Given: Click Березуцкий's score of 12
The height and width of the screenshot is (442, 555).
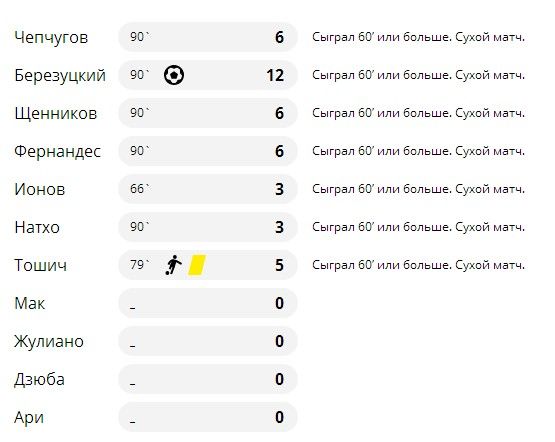Looking at the screenshot, I should click(275, 75).
